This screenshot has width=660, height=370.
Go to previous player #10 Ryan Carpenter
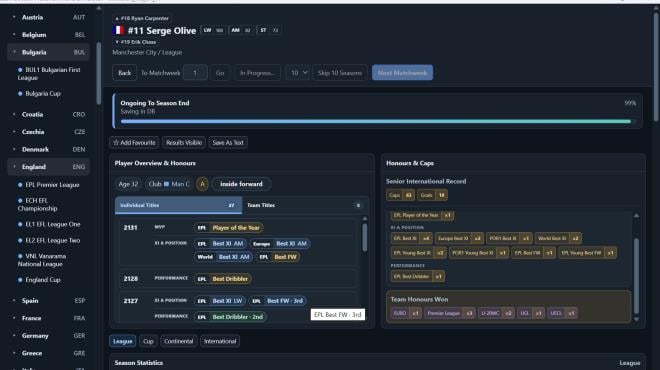click(x=142, y=19)
